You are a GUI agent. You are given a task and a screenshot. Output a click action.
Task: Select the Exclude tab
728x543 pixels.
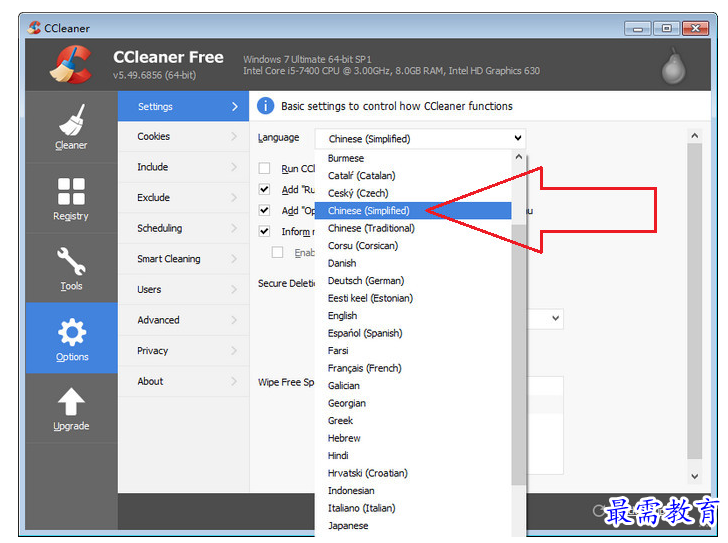click(x=183, y=198)
